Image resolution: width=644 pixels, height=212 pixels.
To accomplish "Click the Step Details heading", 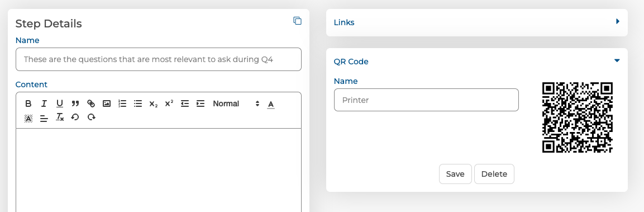I will [49, 24].
